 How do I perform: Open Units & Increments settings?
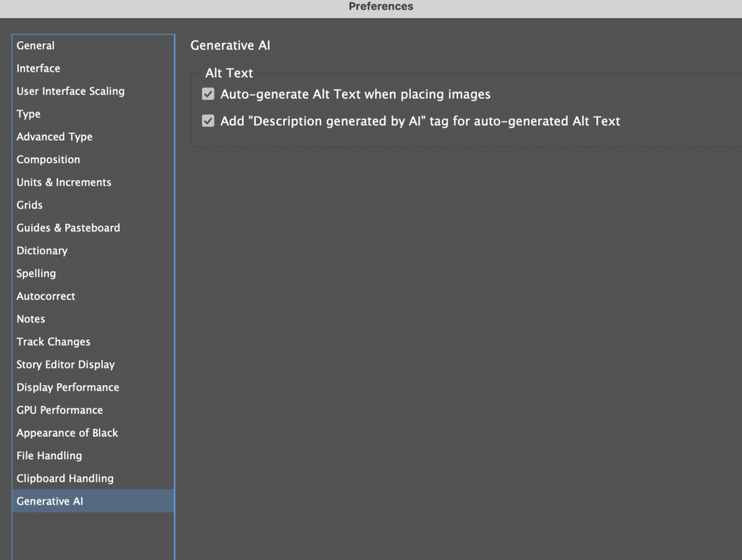click(x=64, y=183)
